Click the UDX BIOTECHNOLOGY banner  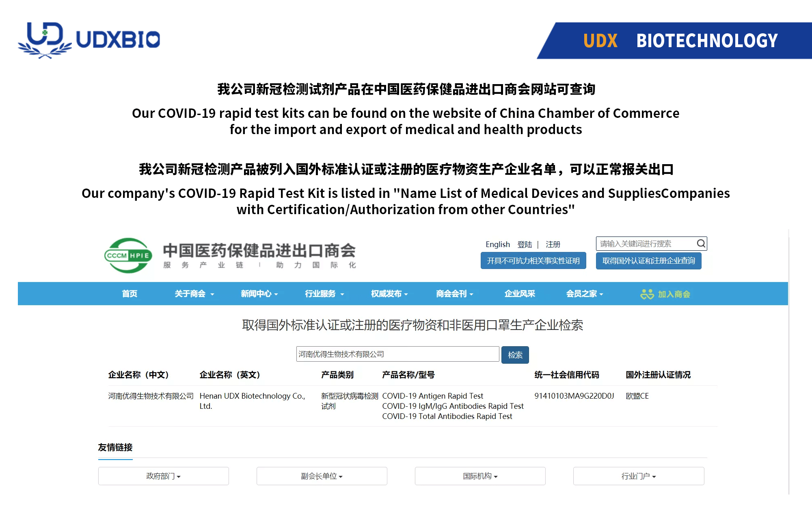(x=674, y=41)
